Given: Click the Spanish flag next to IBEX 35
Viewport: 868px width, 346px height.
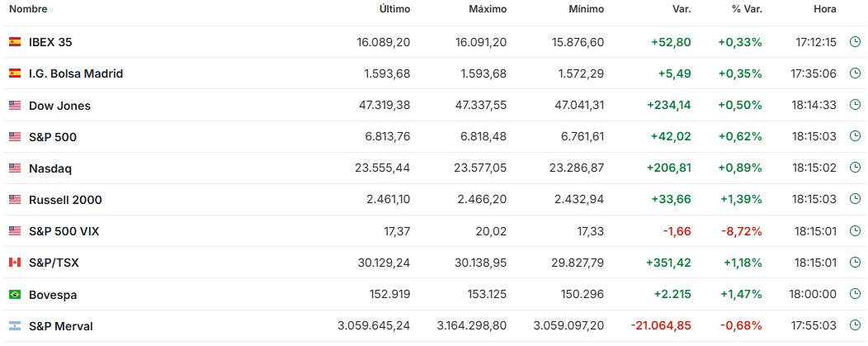Looking at the screenshot, I should [x=15, y=42].
